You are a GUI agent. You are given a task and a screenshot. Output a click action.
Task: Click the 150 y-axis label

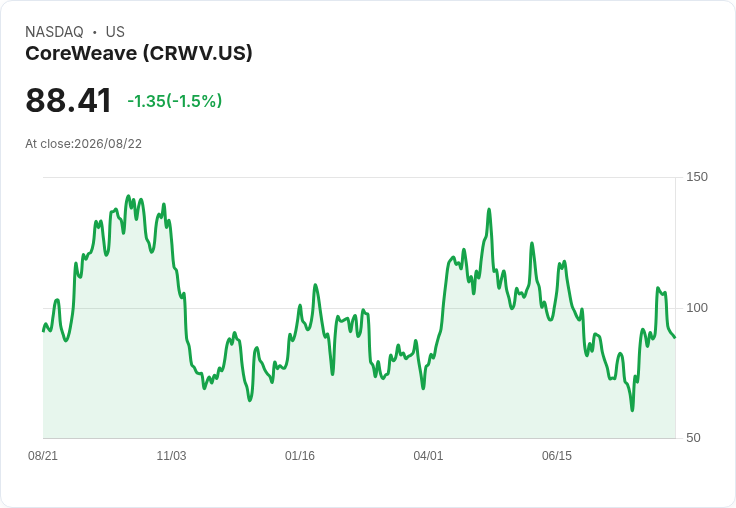697,177
